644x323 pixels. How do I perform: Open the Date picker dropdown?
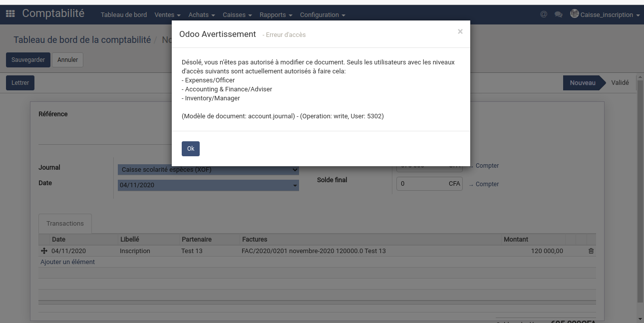pyautogui.click(x=208, y=185)
